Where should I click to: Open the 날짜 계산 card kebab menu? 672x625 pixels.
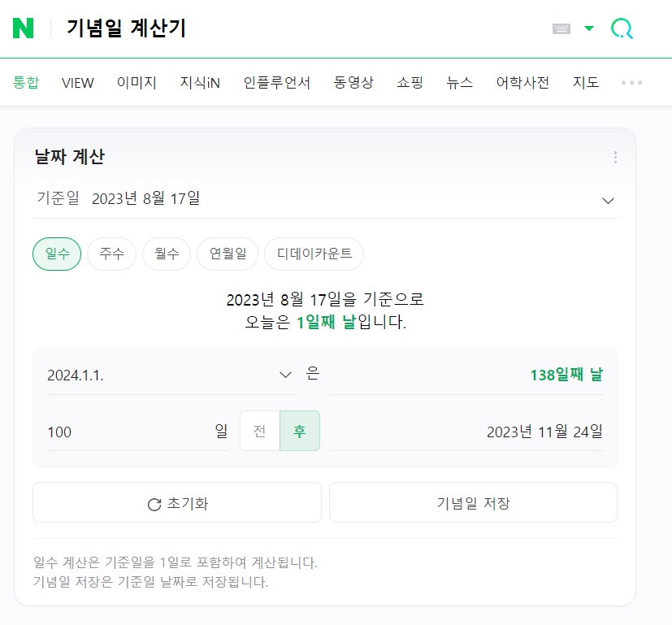[x=615, y=157]
